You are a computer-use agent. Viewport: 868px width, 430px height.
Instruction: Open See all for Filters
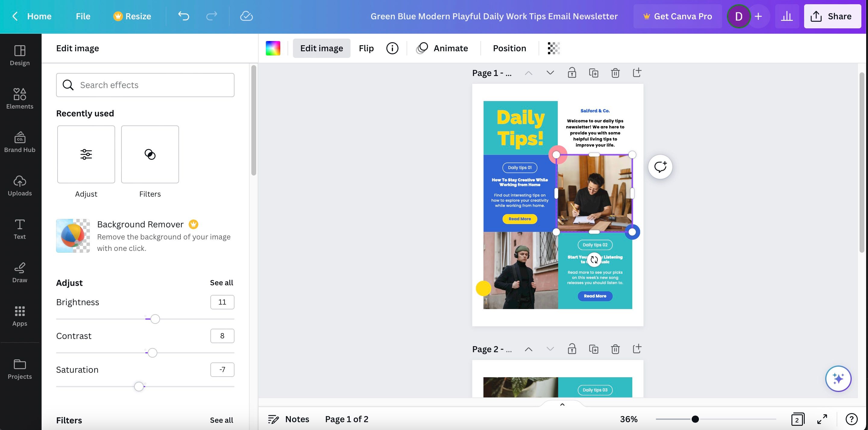pos(222,420)
